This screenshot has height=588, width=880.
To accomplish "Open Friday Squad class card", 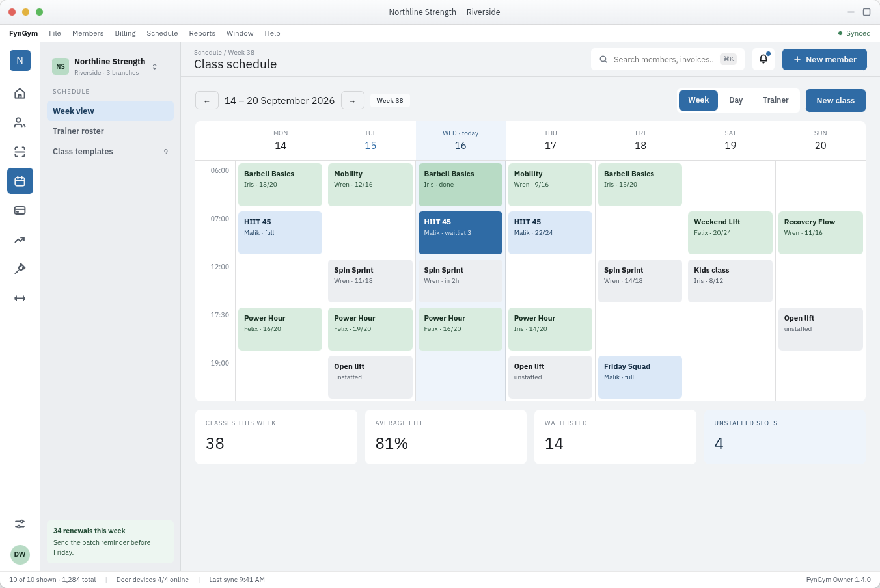I will pyautogui.click(x=640, y=377).
